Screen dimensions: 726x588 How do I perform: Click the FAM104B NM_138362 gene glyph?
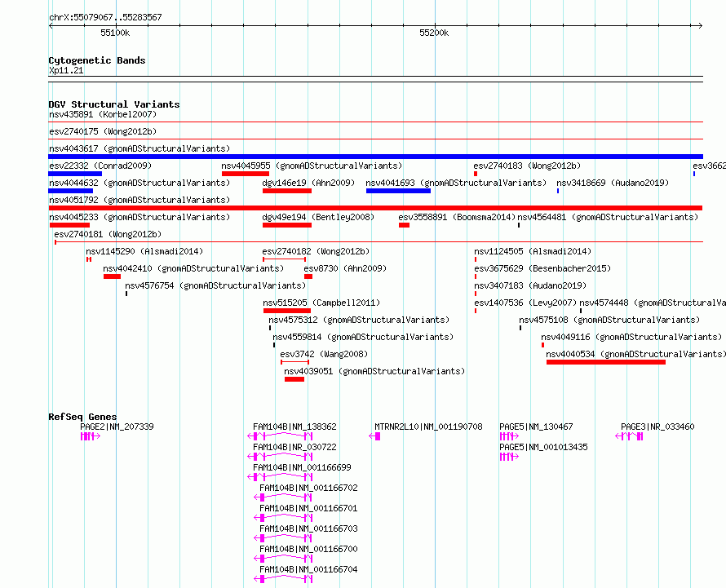tap(280, 436)
